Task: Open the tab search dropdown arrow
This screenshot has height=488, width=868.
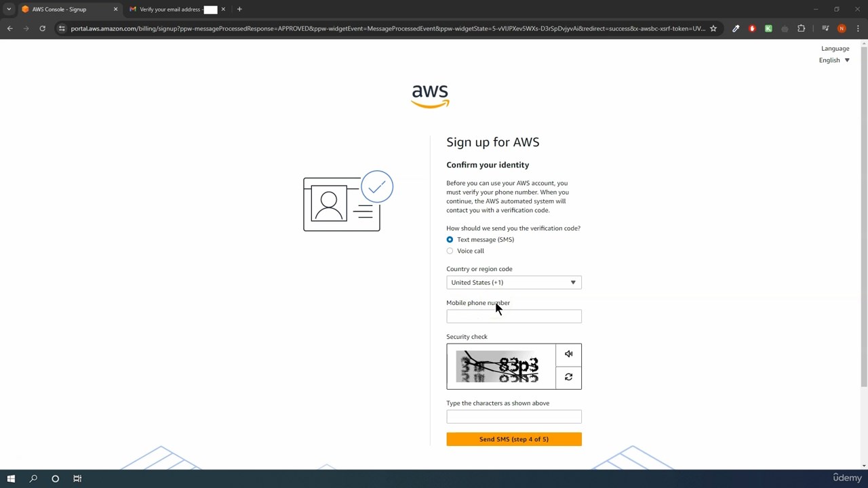Action: (9, 9)
